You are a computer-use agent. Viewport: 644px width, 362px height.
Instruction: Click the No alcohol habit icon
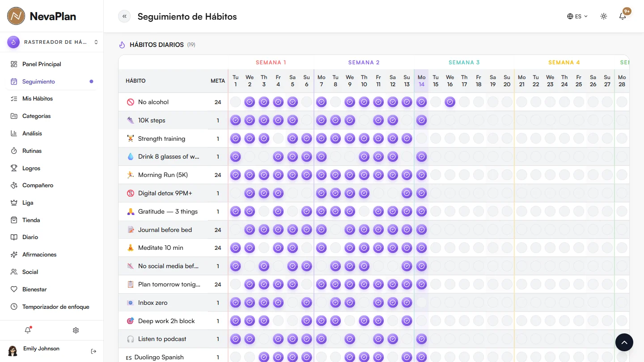131,102
